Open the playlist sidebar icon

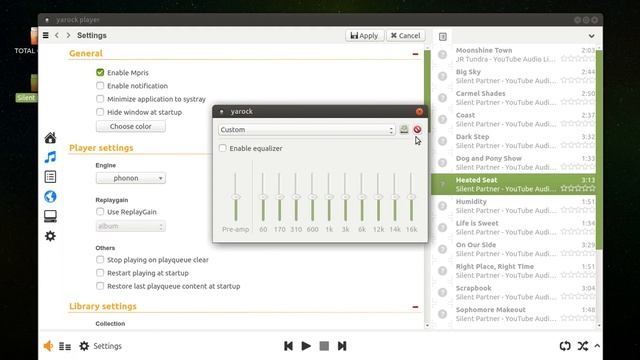[x=50, y=177]
